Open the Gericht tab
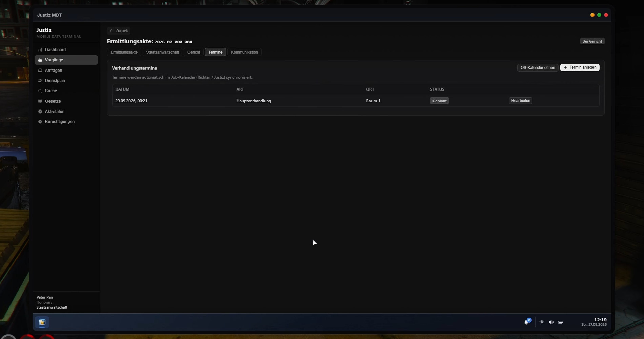This screenshot has width=644, height=339. (x=194, y=52)
